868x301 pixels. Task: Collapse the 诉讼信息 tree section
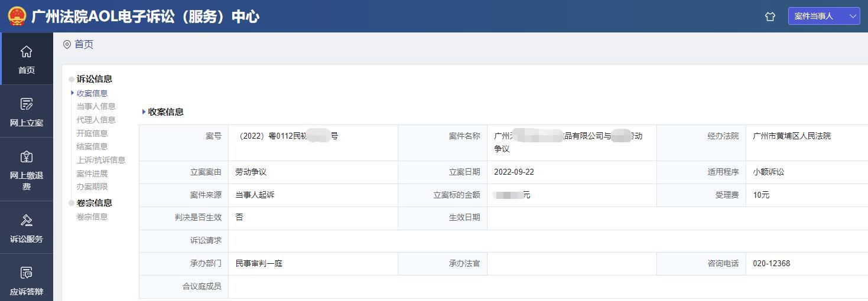point(72,79)
